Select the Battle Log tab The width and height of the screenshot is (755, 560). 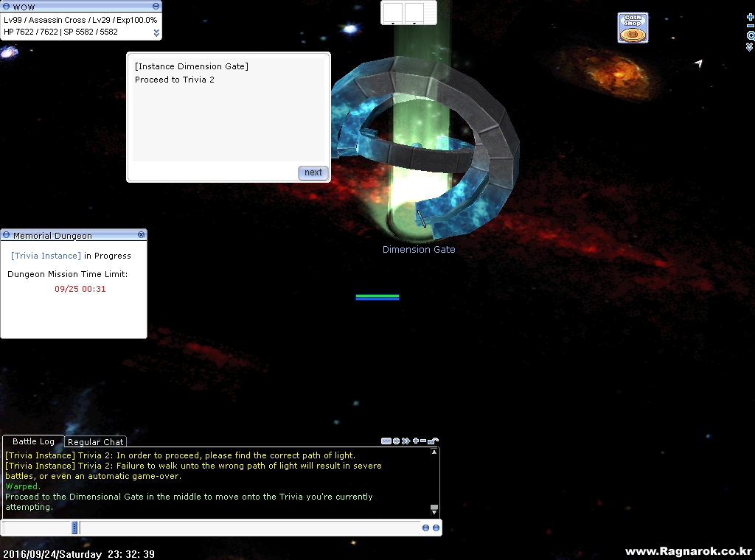(x=33, y=441)
